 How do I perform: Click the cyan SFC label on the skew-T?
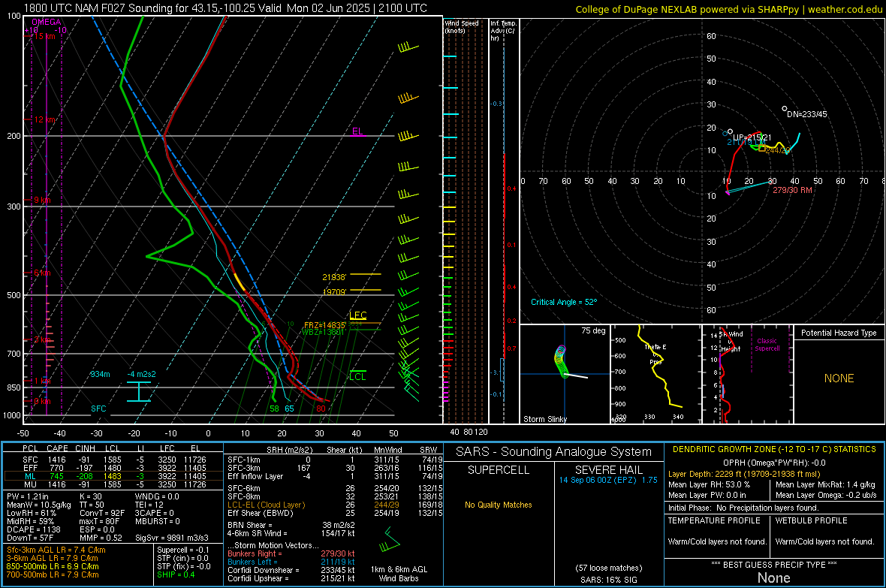pyautogui.click(x=98, y=409)
